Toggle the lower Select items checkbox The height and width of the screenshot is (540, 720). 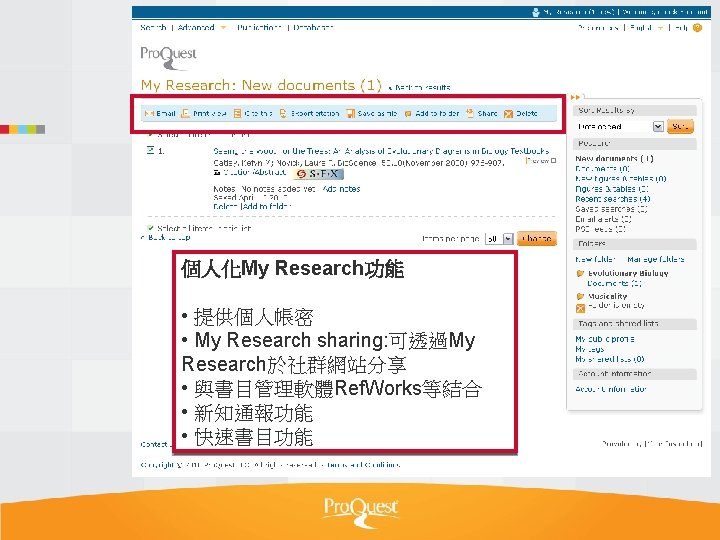point(150,228)
